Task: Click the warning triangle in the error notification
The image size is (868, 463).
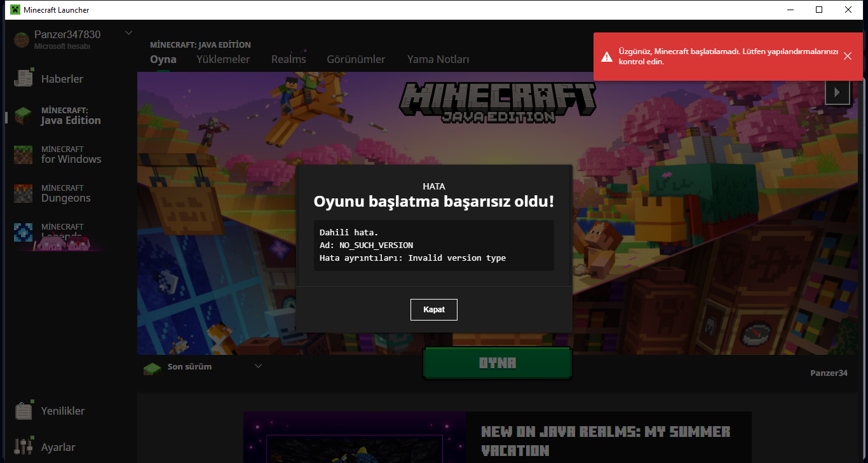Action: coord(607,57)
